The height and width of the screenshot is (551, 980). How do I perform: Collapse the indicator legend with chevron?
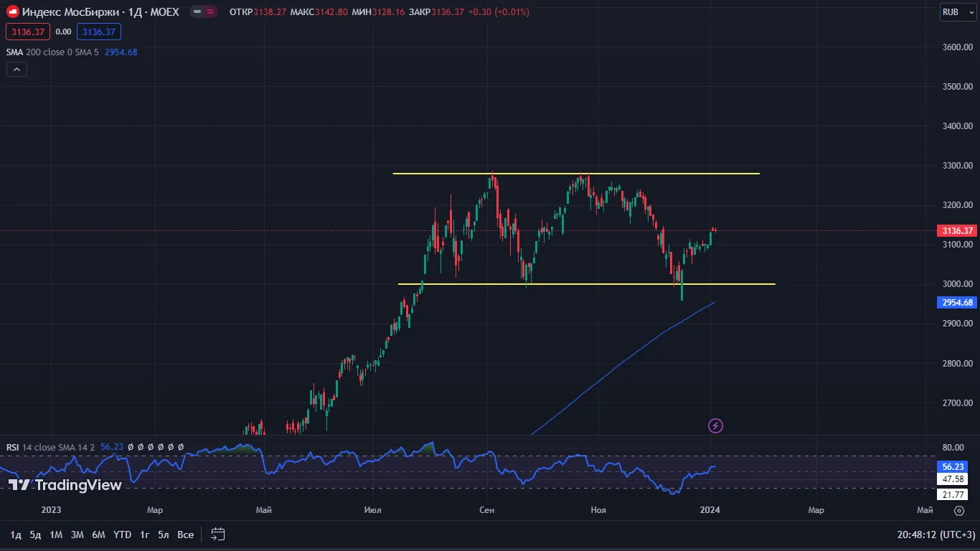(17, 70)
